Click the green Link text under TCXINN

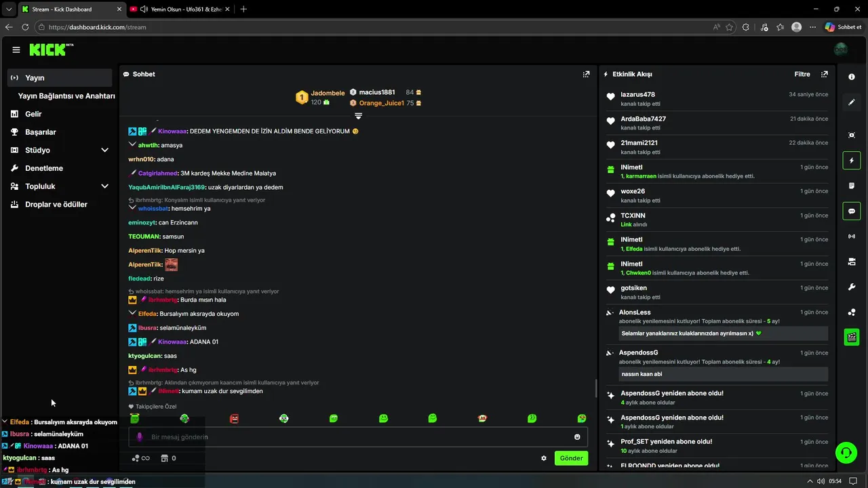tap(626, 224)
